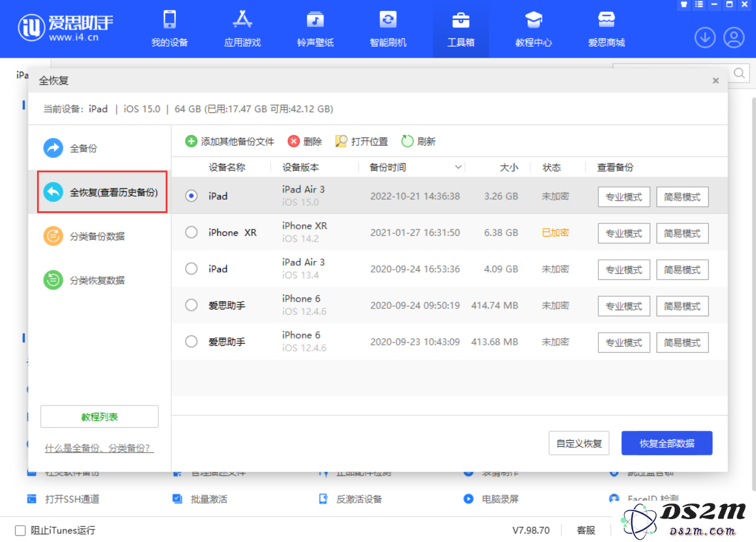
Task: Click the 已加密 status text
Action: (555, 232)
